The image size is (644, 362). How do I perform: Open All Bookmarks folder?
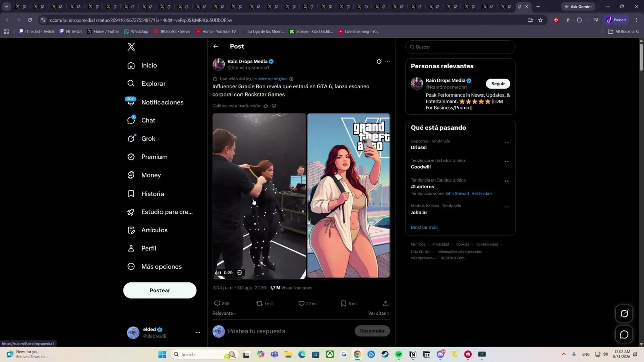point(624,31)
